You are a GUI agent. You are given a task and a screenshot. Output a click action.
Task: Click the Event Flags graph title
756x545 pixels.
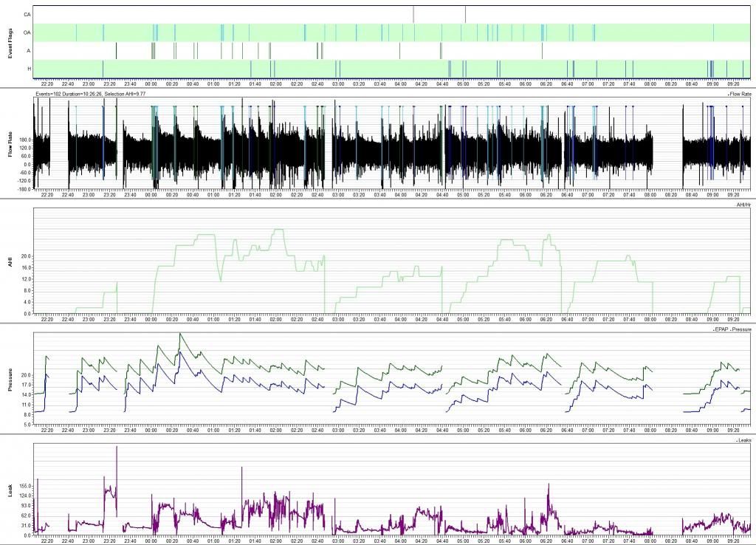point(11,41)
